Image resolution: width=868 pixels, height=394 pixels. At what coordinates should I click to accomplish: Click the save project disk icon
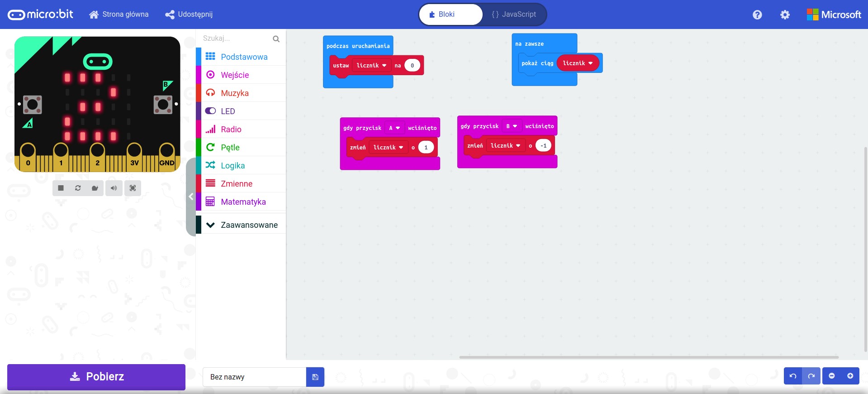tap(315, 377)
